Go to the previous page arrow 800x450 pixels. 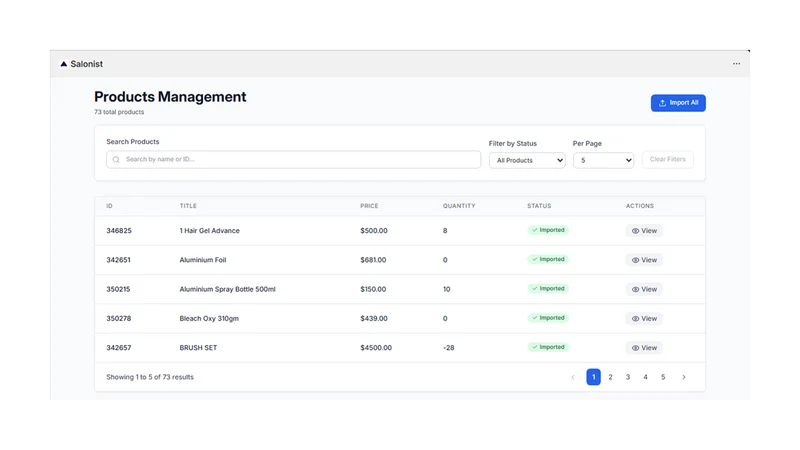pos(573,377)
